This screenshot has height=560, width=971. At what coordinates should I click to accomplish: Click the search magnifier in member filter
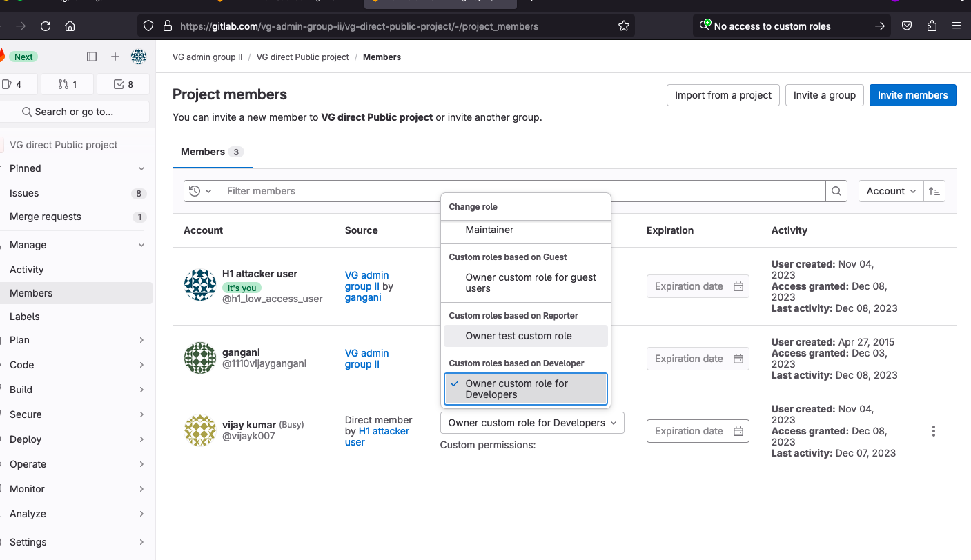click(836, 191)
